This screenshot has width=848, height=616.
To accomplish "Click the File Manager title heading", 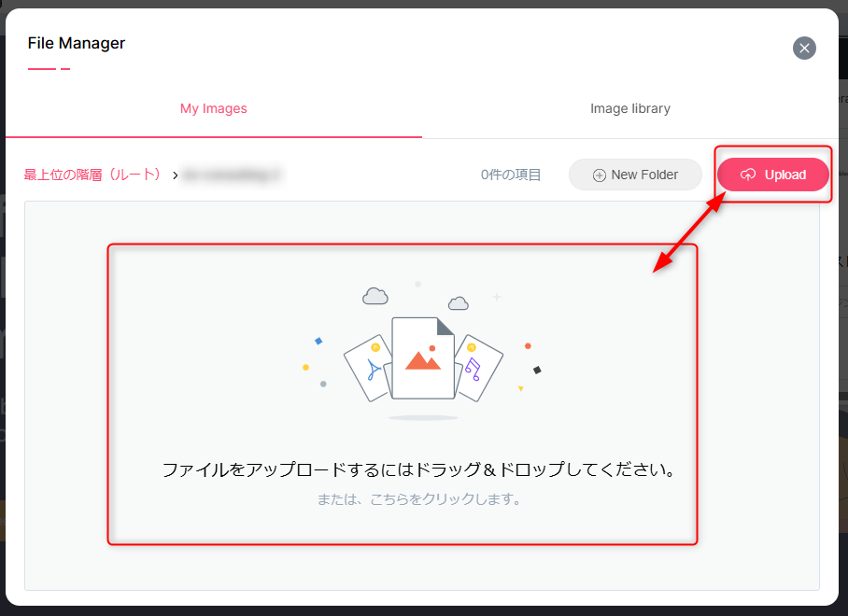I will [77, 43].
